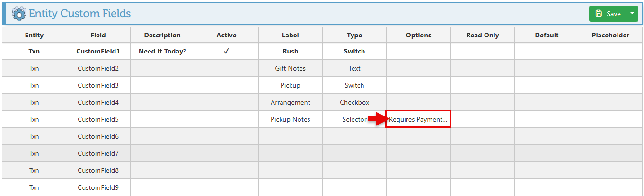The image size is (644, 196).
Task: Open the Selector type cell for CustomField5
Action: 354,119
